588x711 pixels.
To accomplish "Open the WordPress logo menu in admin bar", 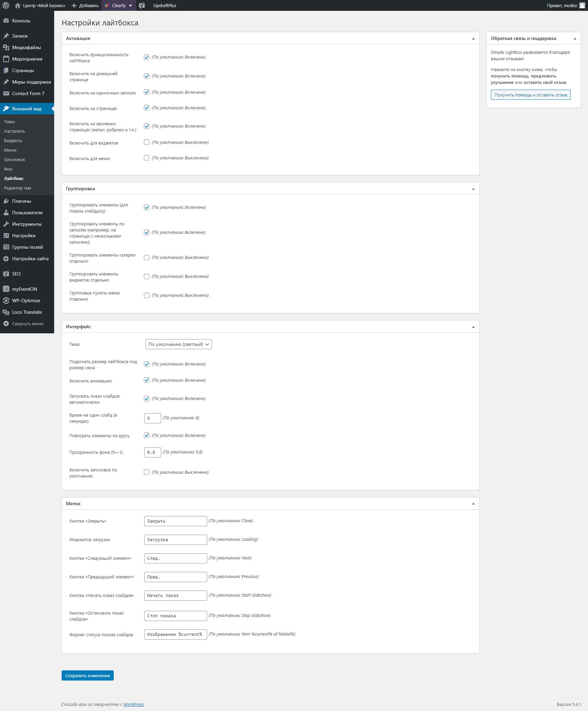I will tap(5, 5).
